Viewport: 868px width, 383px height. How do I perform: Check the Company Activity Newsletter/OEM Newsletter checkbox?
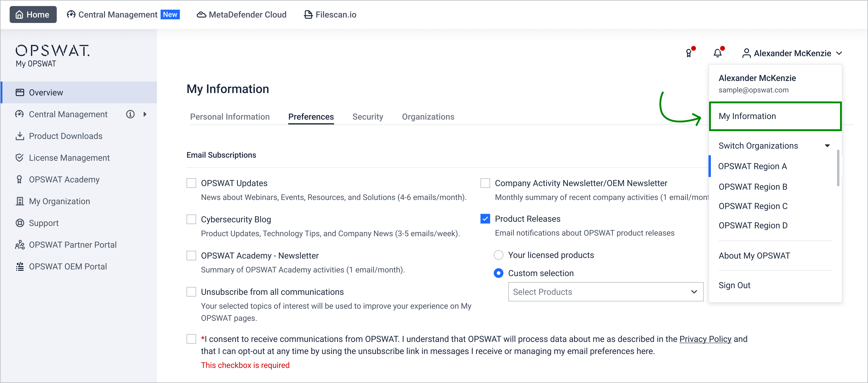(x=485, y=183)
